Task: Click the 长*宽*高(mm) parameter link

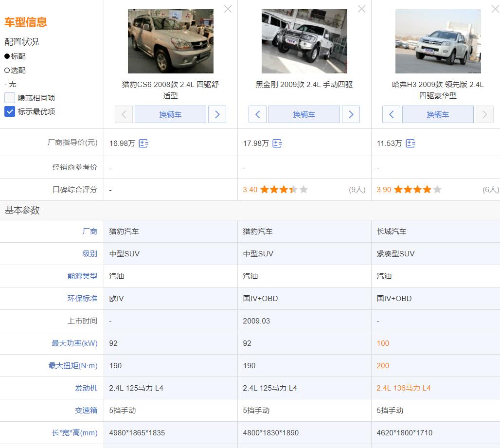Action: tap(75, 432)
